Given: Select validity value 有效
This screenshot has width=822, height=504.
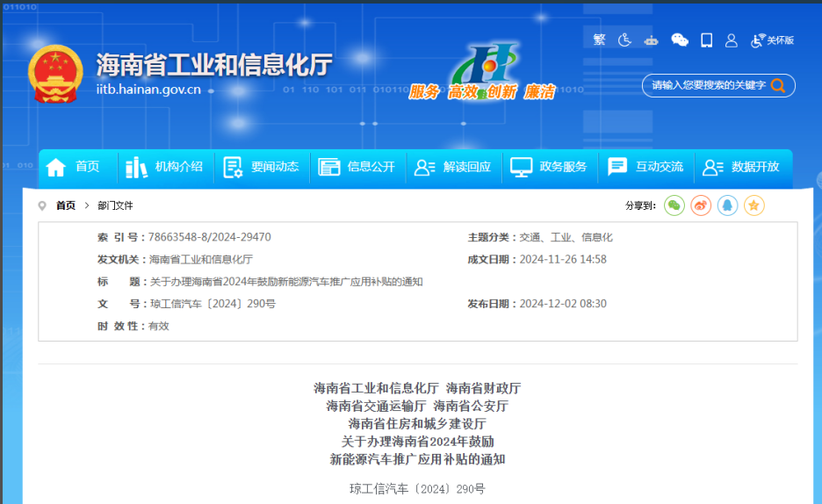Looking at the screenshot, I should point(159,326).
